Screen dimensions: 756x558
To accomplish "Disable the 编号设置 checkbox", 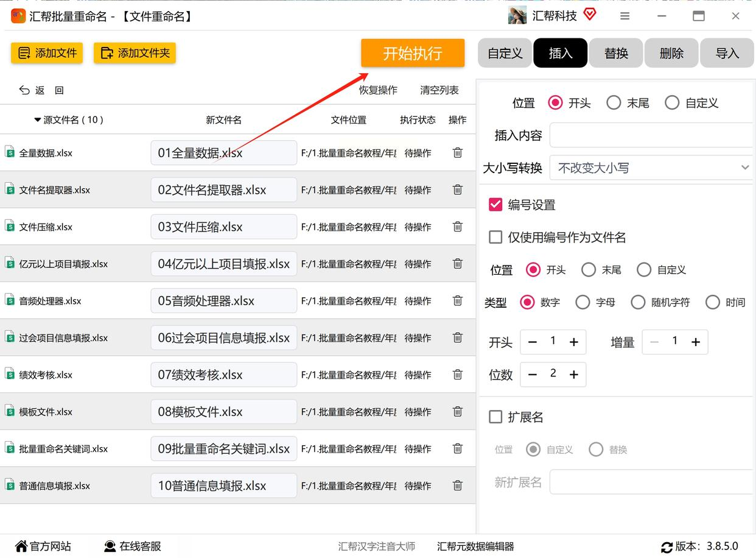I will 495,205.
